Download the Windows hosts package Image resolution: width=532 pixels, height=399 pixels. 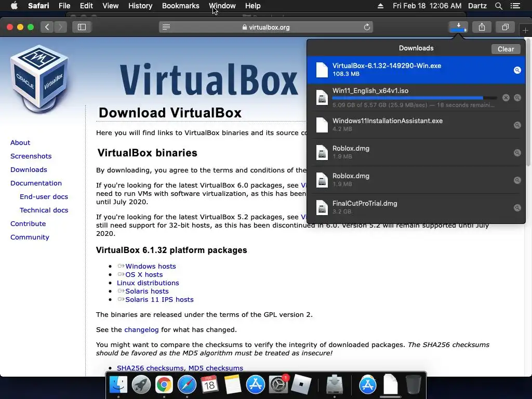click(151, 267)
